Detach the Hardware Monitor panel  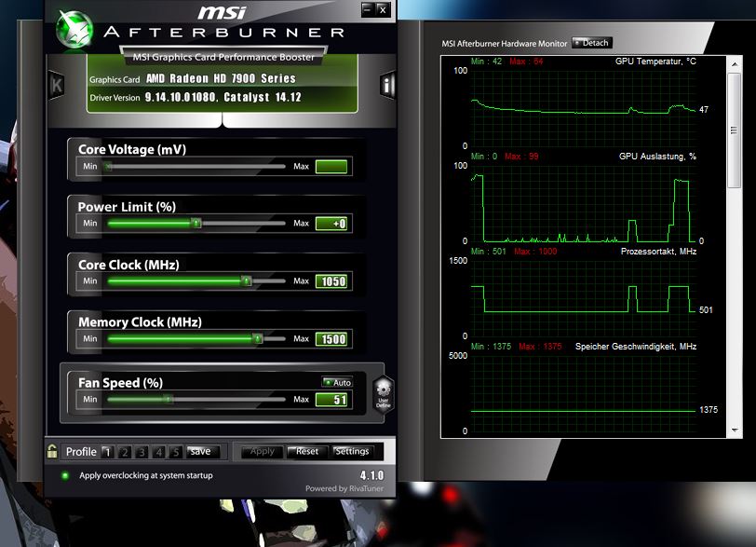(x=592, y=43)
